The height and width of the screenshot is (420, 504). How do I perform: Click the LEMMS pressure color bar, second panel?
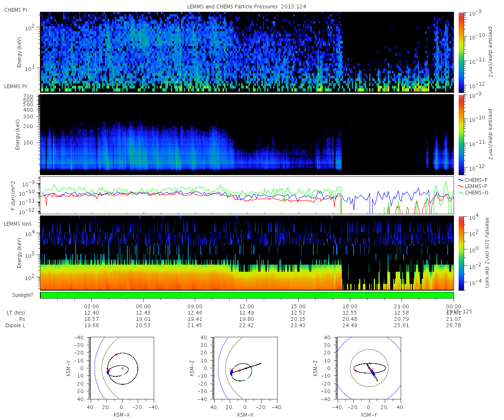click(x=461, y=134)
